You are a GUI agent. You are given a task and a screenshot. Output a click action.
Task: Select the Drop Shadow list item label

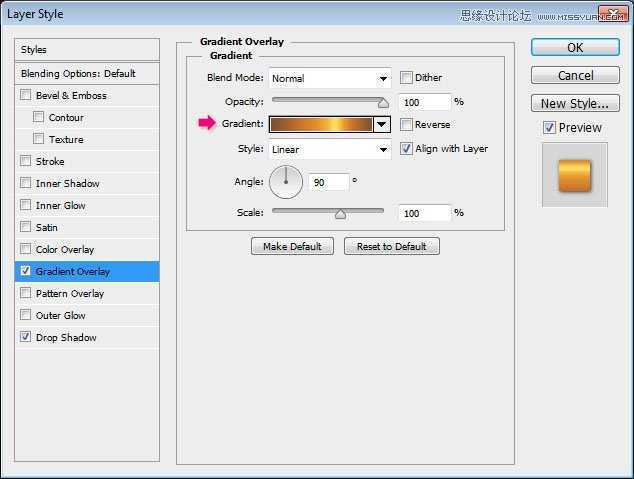[x=66, y=338]
